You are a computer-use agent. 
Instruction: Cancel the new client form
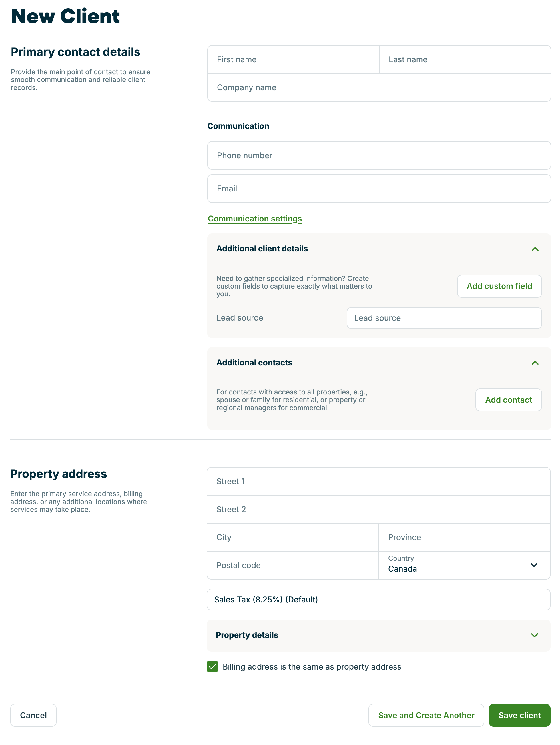33,715
